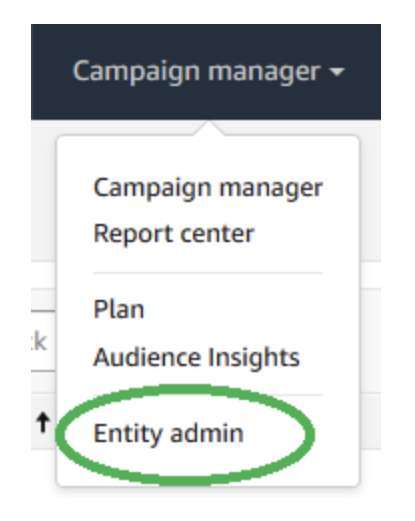
Task: Select the circled Entity admin option
Action: pos(168,433)
